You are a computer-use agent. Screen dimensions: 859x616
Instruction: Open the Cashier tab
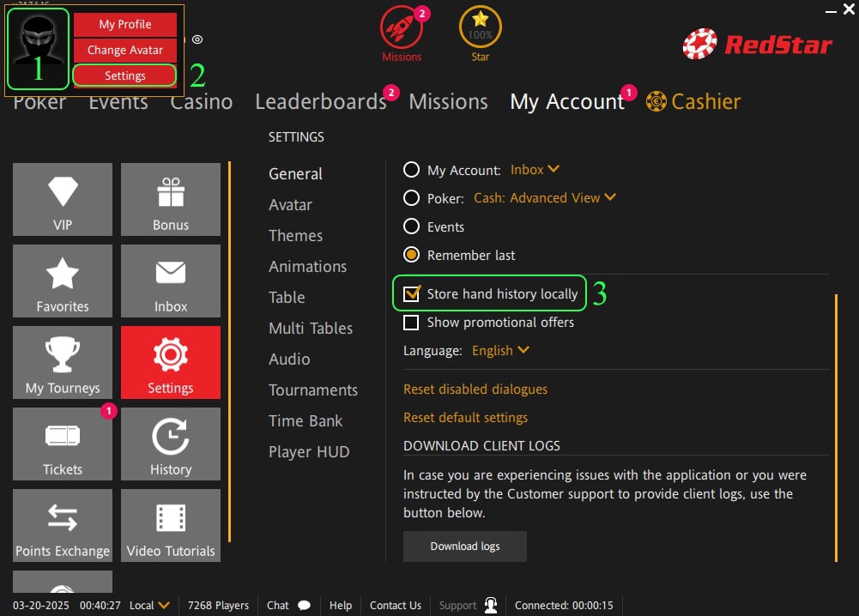pyautogui.click(x=705, y=102)
